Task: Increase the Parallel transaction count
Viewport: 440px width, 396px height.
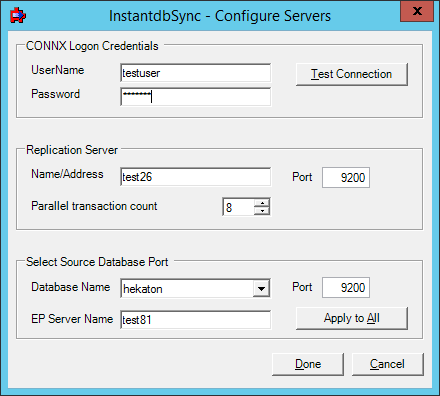Action: coord(262,203)
